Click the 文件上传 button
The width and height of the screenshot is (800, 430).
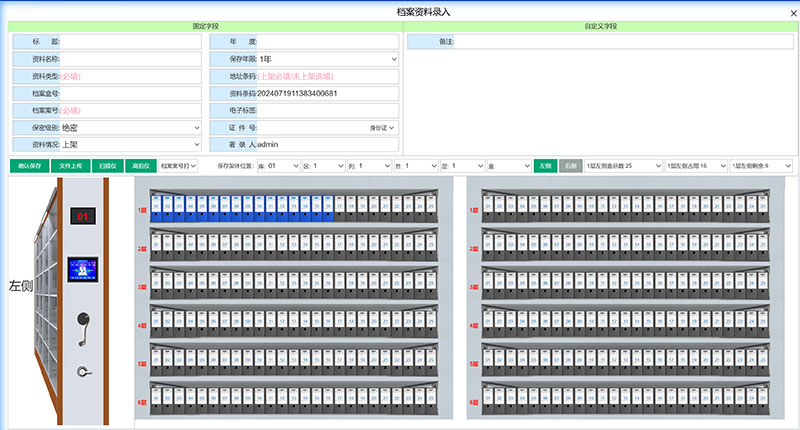(x=70, y=165)
